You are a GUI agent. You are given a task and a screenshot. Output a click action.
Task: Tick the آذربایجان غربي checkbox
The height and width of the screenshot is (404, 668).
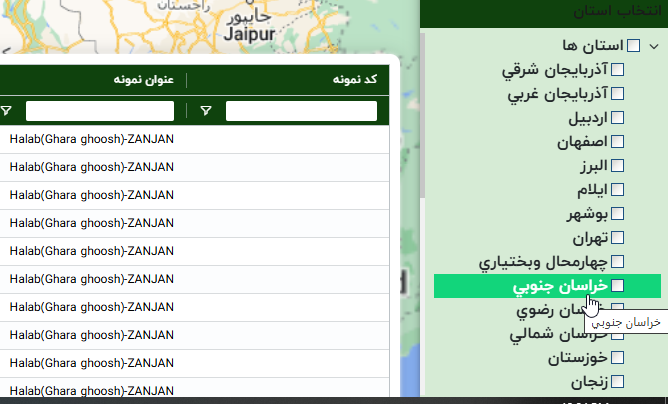[617, 94]
